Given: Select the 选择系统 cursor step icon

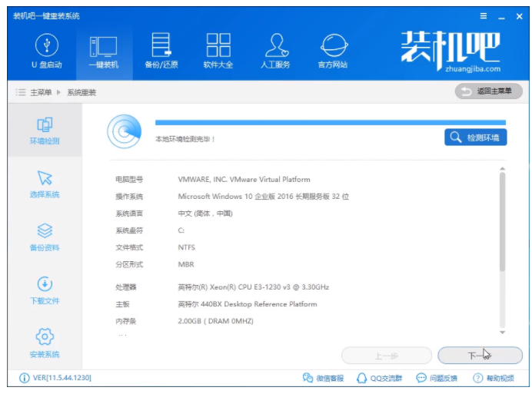Looking at the screenshot, I should (45, 177).
